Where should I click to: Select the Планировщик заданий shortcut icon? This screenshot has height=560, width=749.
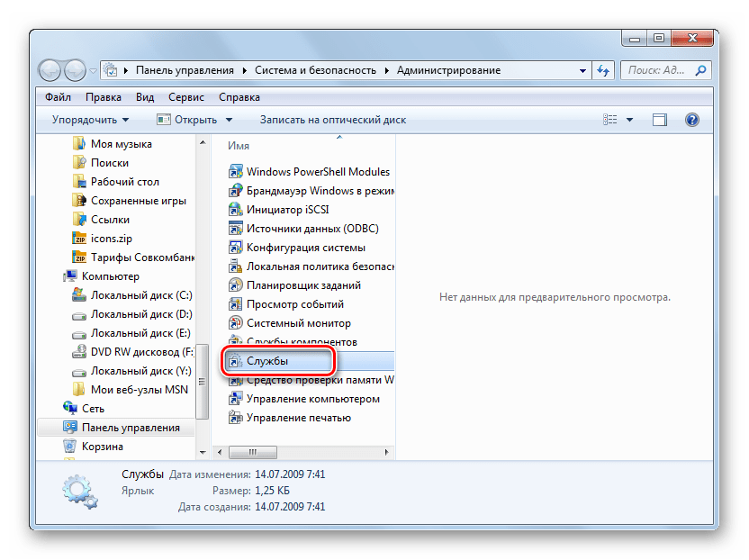tap(236, 285)
